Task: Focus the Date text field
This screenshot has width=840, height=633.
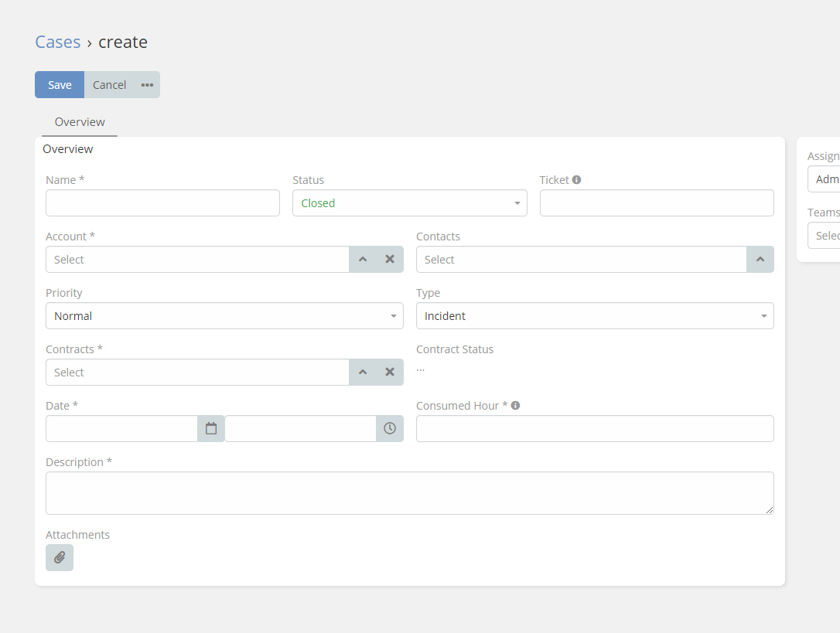Action: (x=121, y=428)
